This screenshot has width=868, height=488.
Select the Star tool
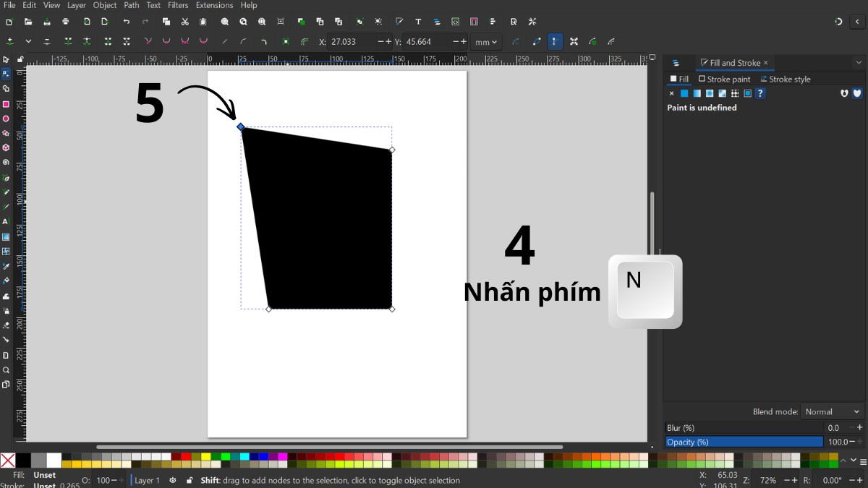[x=6, y=133]
